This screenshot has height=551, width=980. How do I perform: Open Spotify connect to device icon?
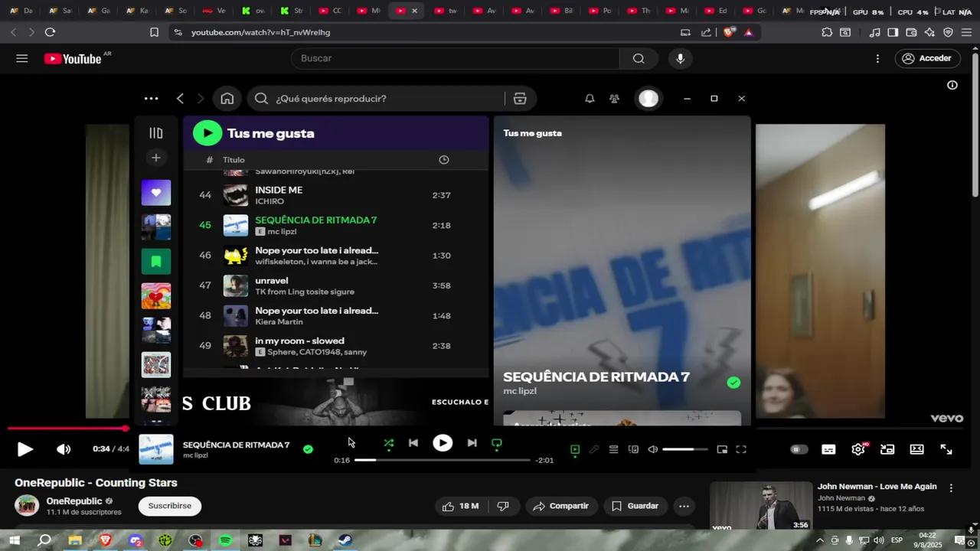point(633,449)
